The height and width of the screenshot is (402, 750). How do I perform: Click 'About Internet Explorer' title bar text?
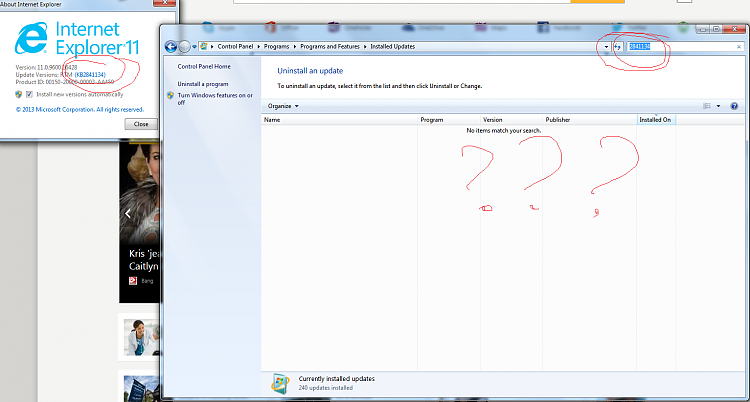31,4
